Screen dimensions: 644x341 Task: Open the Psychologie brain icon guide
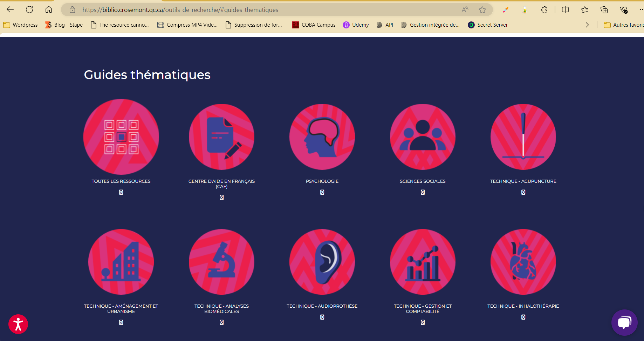(x=322, y=137)
